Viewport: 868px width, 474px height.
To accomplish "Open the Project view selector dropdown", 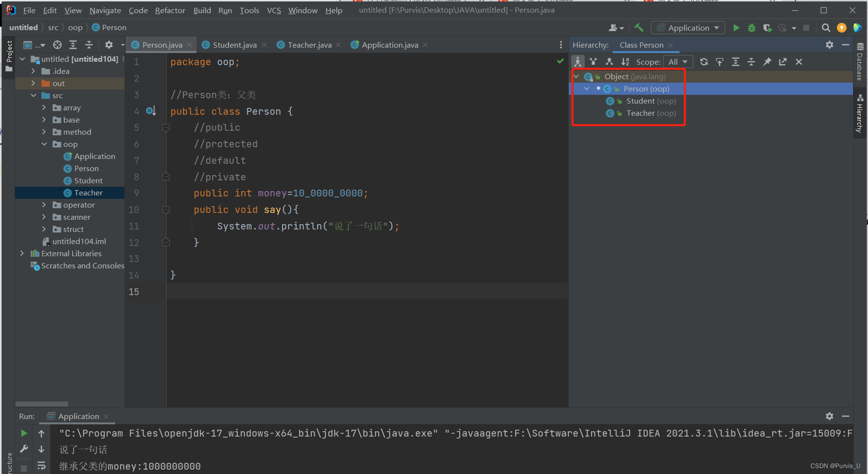I will (34, 45).
